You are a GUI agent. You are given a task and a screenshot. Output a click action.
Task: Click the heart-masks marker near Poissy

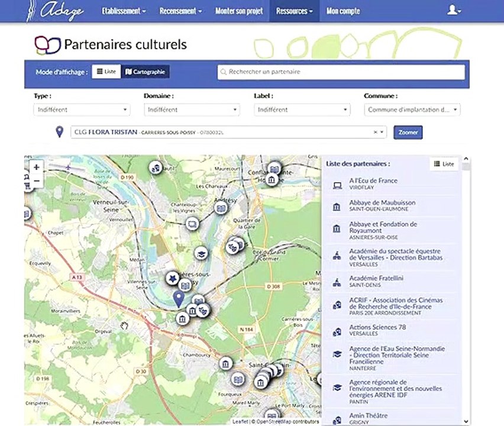tap(203, 310)
